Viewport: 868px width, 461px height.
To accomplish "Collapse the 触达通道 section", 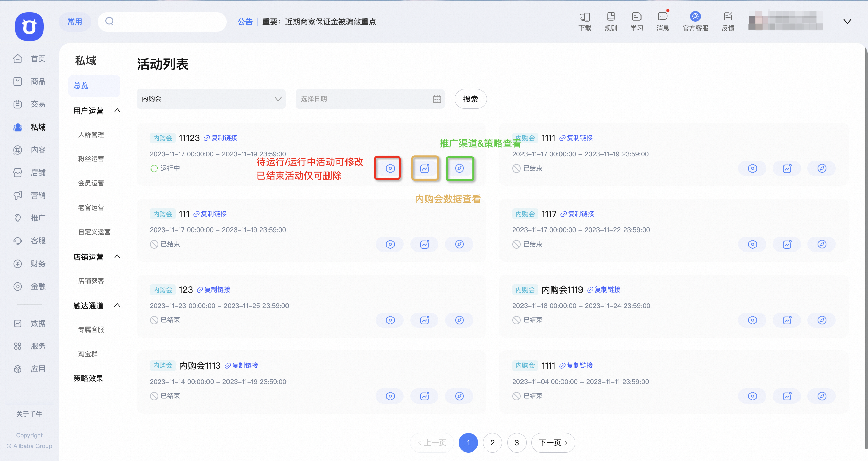I will [117, 305].
